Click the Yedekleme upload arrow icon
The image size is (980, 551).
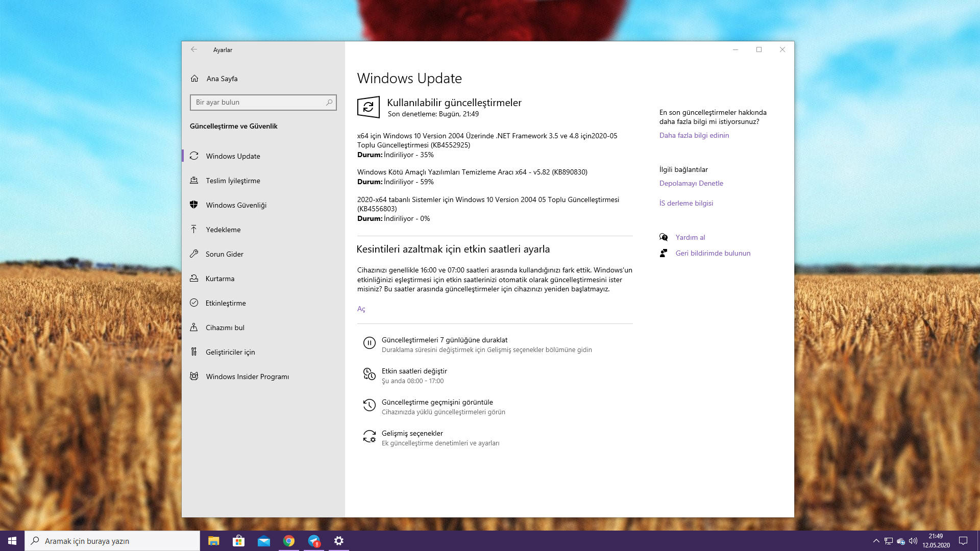tap(194, 229)
